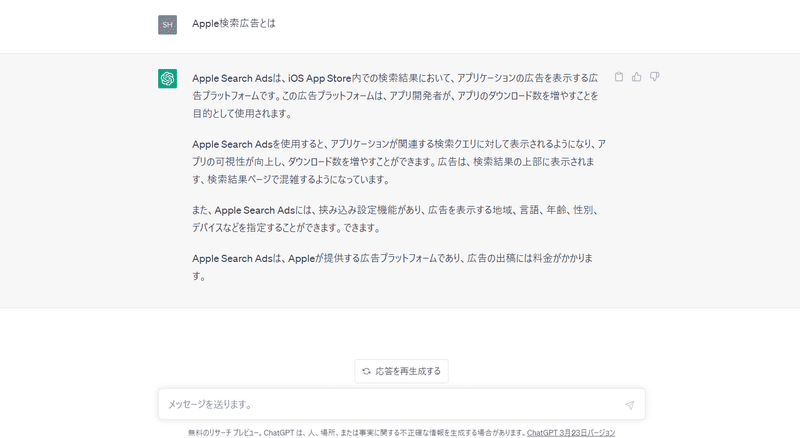Click the 無料のリサーチ プレビュー disclaimer text

tap(357, 432)
